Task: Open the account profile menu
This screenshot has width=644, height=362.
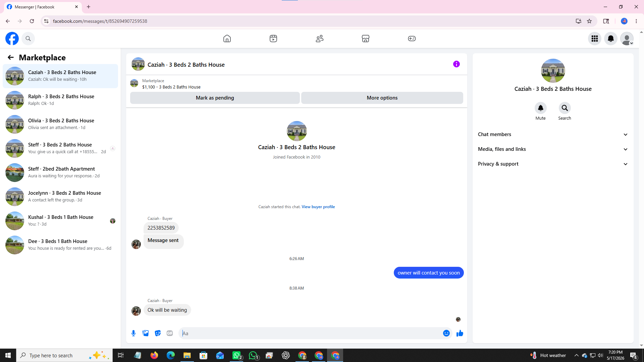Action: pos(627,39)
